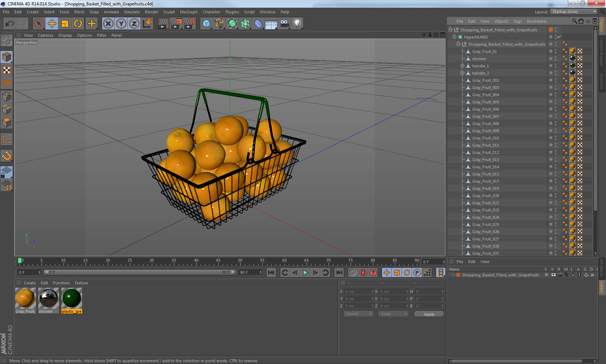Toggle layer solo for Shopping_Basket layer
606x364 pixels.
(x=546, y=275)
